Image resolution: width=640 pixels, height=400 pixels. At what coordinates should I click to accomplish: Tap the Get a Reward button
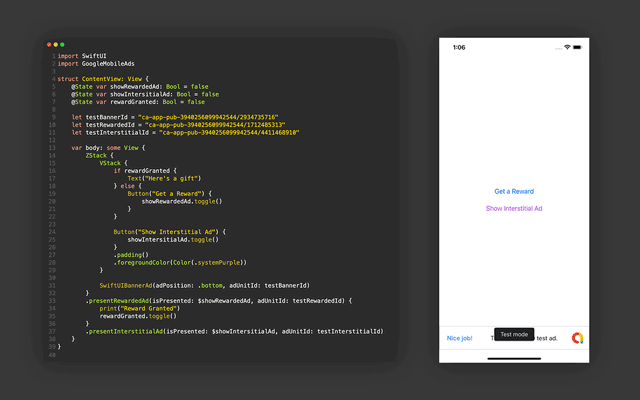pyautogui.click(x=514, y=191)
